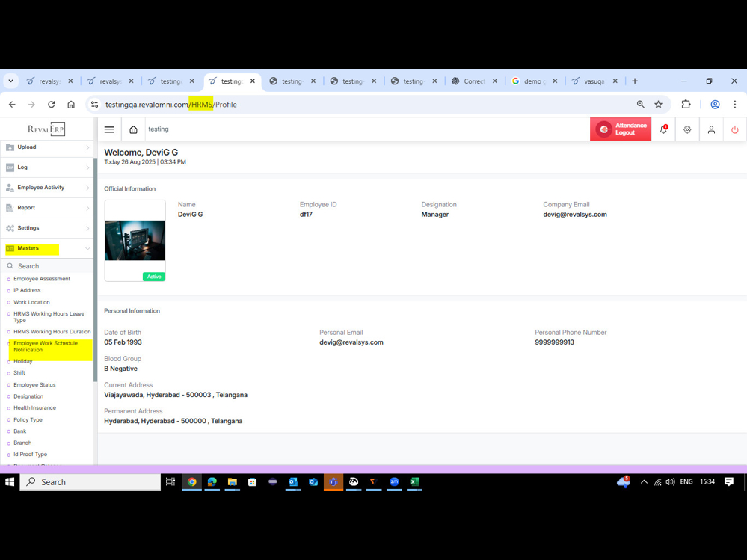The image size is (747, 560).
Task: Bookmark page with the star icon
Action: [x=658, y=105]
